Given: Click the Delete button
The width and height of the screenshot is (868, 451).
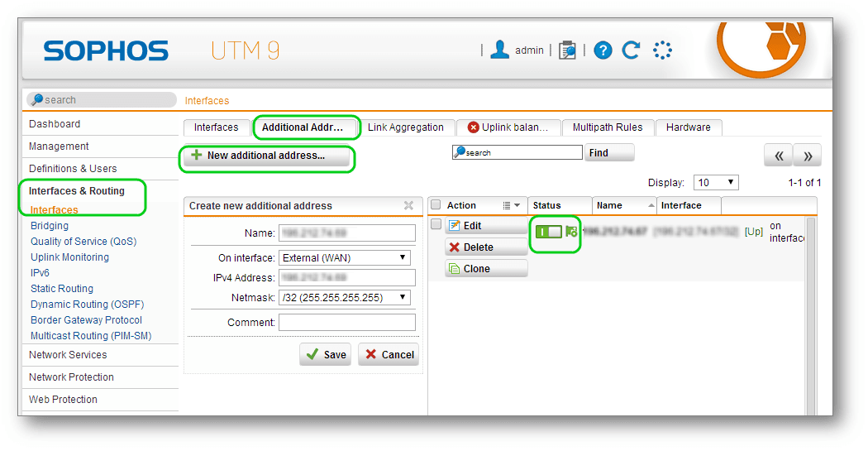Looking at the screenshot, I should click(x=486, y=247).
